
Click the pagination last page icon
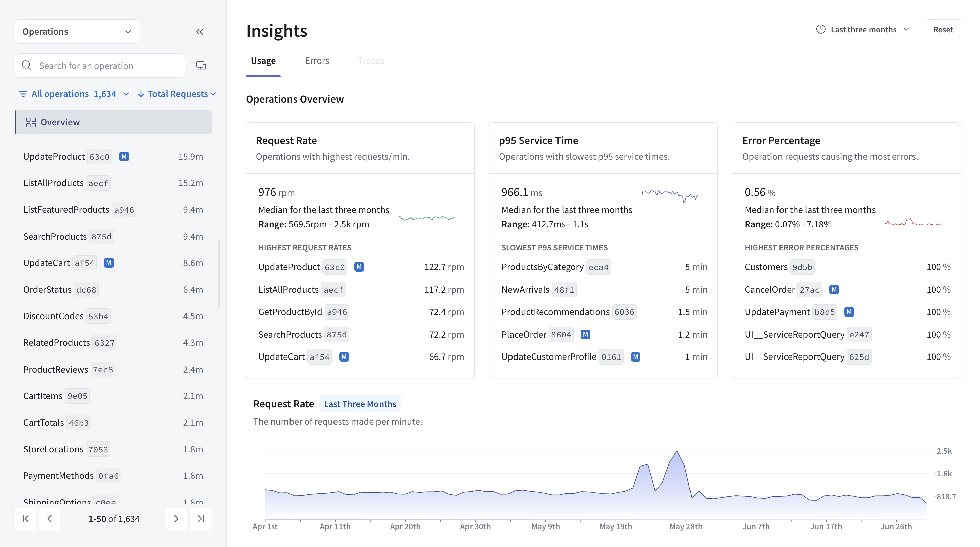pyautogui.click(x=201, y=519)
